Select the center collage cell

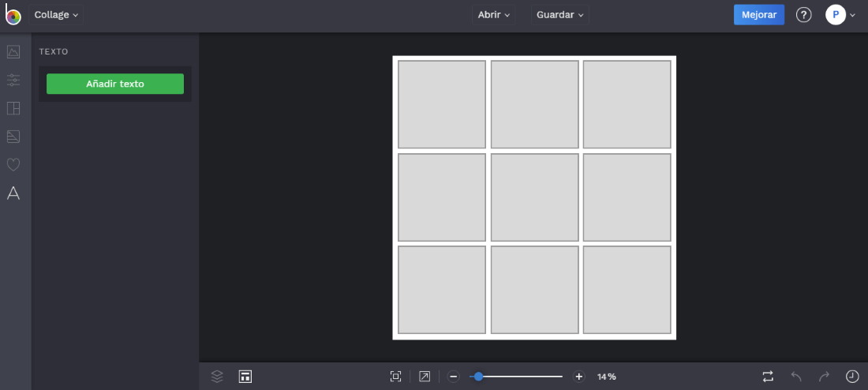point(534,197)
